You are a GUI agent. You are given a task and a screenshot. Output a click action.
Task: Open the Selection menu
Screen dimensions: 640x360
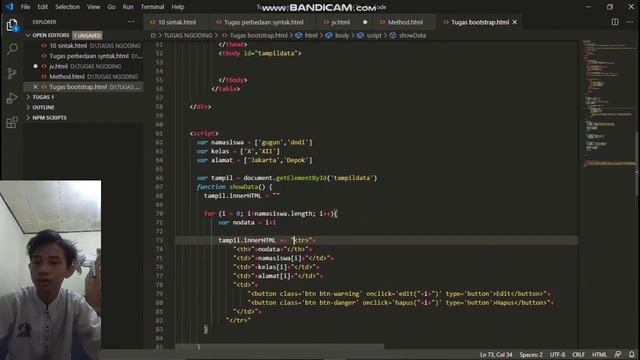[67, 7]
